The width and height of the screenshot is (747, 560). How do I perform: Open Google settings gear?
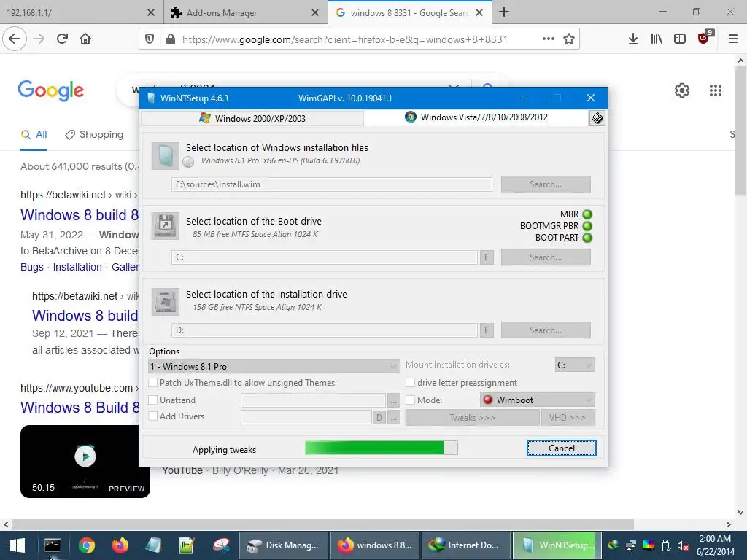pos(682,90)
